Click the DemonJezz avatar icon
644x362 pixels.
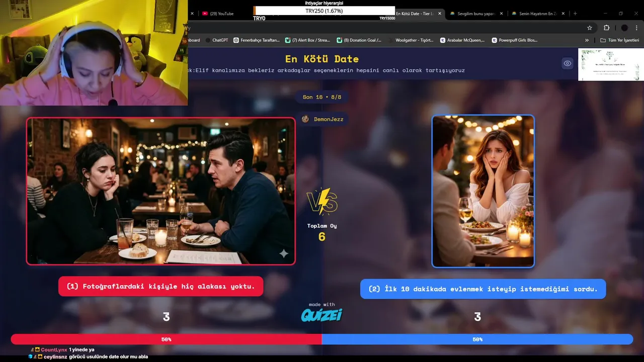(305, 119)
